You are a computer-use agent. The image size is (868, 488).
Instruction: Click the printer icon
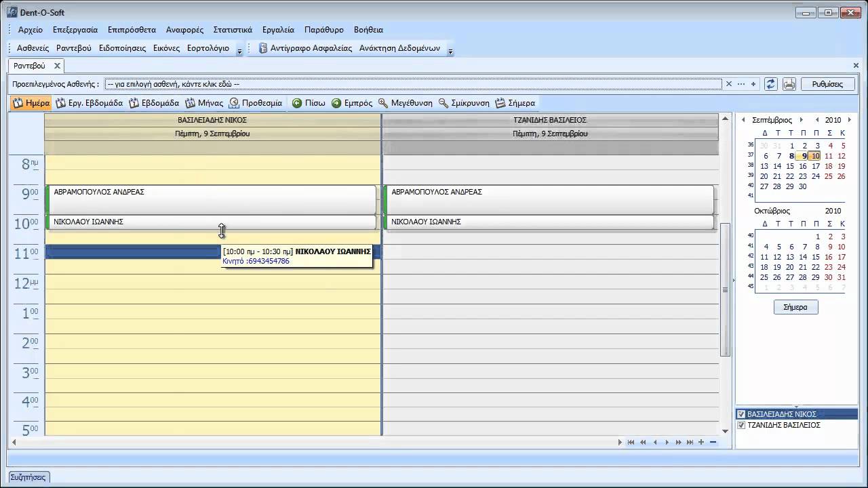click(789, 84)
